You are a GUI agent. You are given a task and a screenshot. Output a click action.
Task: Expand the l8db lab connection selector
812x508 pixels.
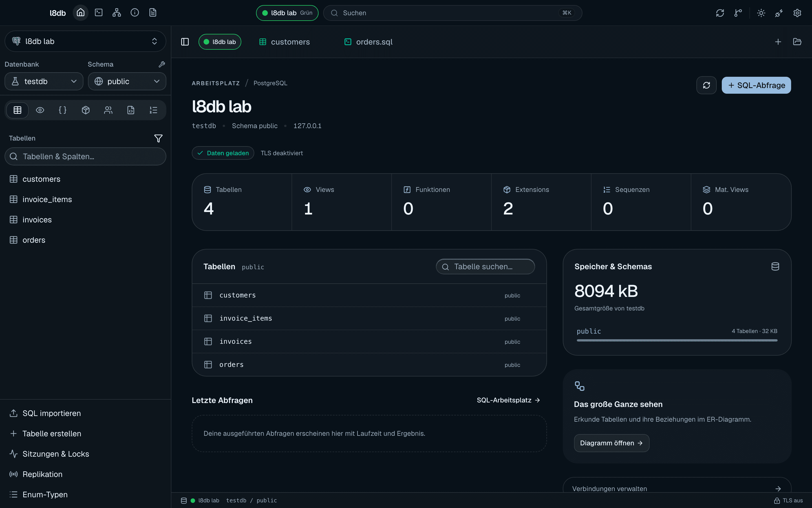coord(85,41)
